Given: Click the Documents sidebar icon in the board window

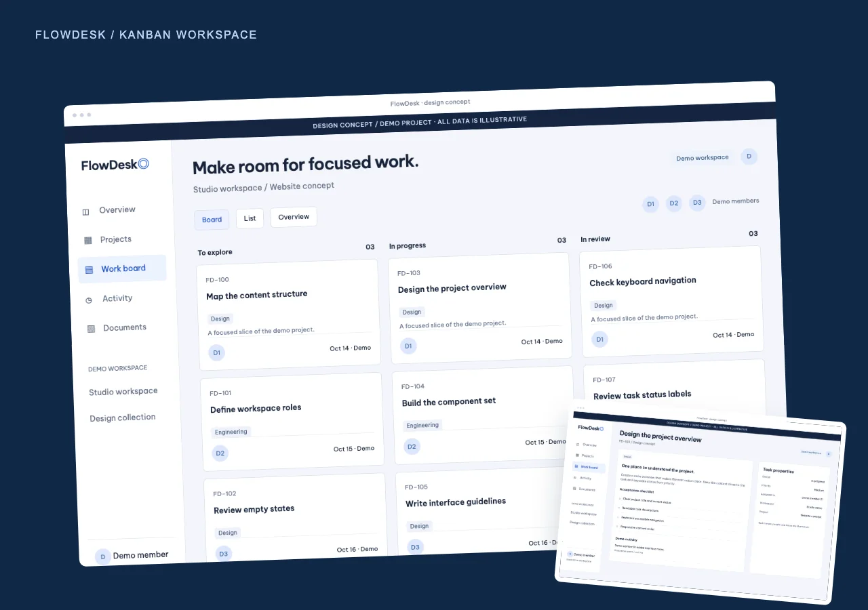Looking at the screenshot, I should (x=91, y=329).
